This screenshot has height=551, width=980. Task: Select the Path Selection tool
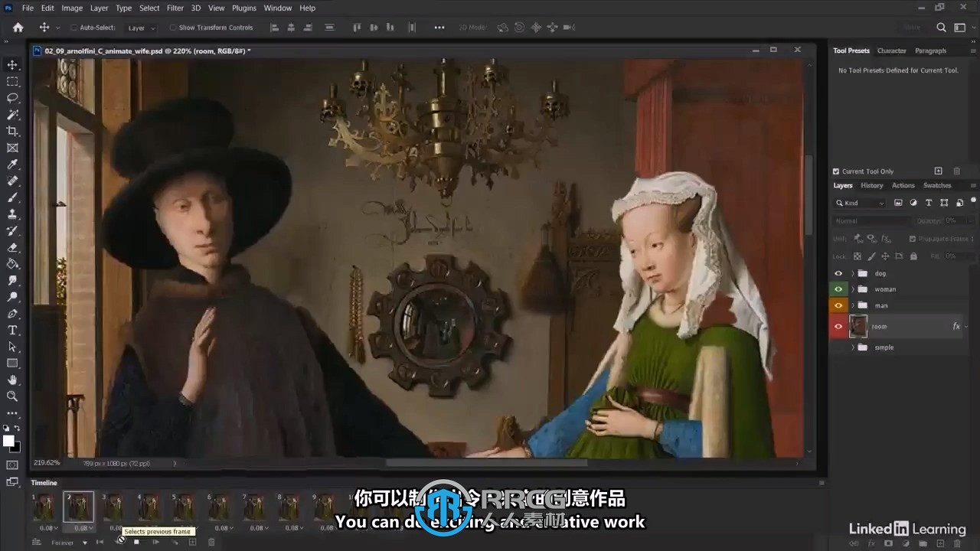click(12, 347)
